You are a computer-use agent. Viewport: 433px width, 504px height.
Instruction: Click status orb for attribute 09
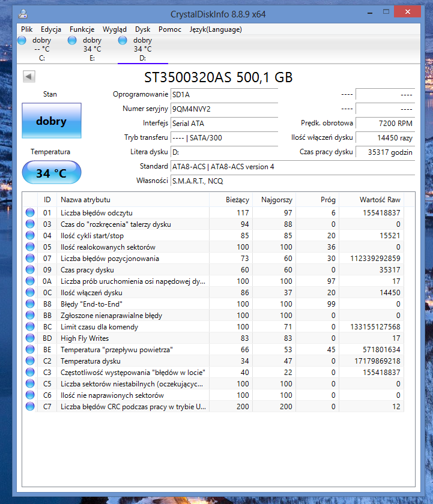click(x=30, y=269)
